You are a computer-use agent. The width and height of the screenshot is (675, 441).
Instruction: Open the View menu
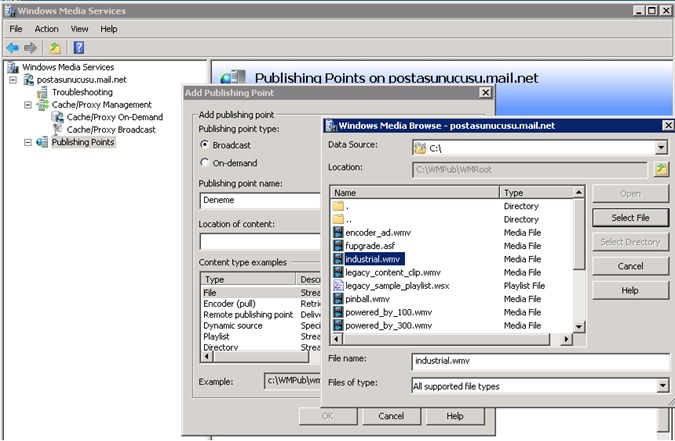point(80,29)
